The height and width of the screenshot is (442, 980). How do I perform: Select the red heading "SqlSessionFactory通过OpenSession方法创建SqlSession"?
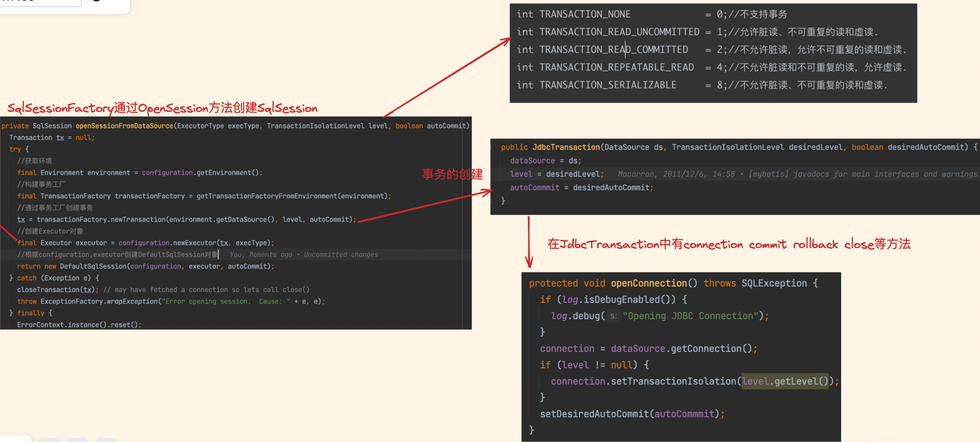pyautogui.click(x=163, y=108)
